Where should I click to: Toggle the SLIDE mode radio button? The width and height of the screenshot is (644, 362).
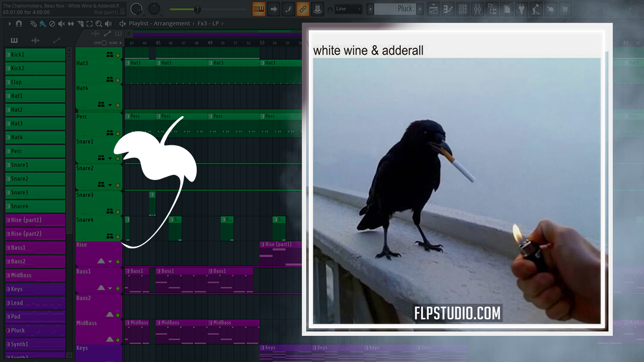120,43
